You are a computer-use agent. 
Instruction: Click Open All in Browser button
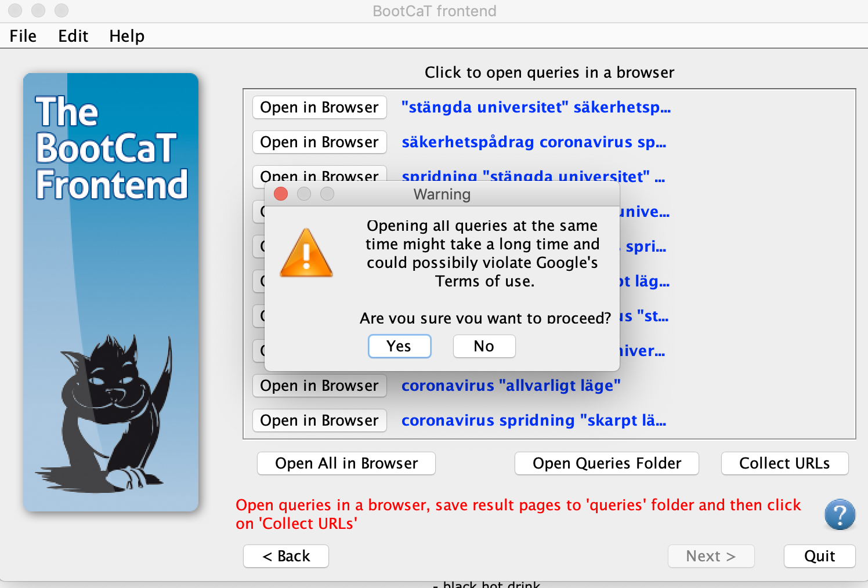(346, 463)
